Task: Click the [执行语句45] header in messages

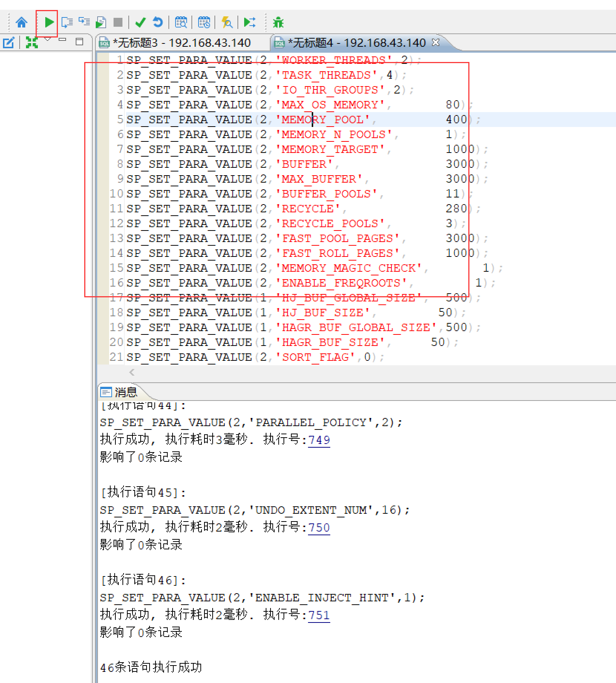Action: [143, 493]
